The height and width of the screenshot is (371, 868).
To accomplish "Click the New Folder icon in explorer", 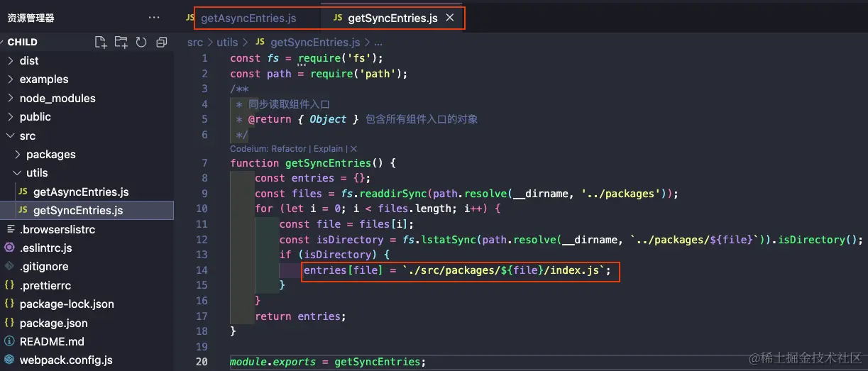I will pyautogui.click(x=121, y=42).
